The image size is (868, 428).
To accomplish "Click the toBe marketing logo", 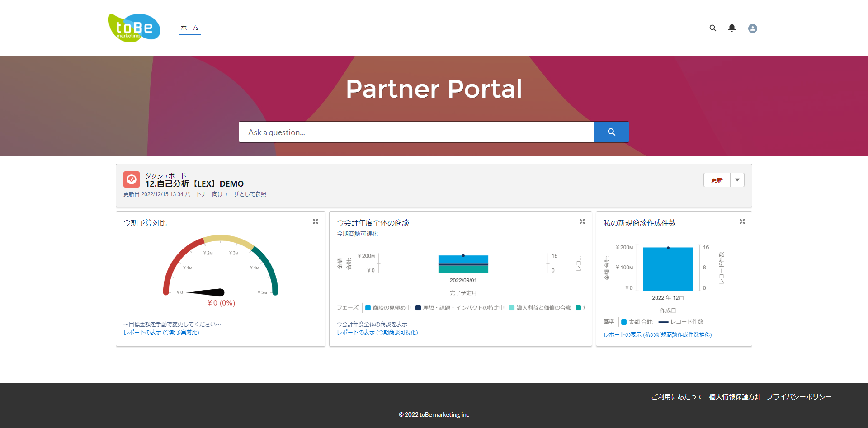I will pos(134,28).
